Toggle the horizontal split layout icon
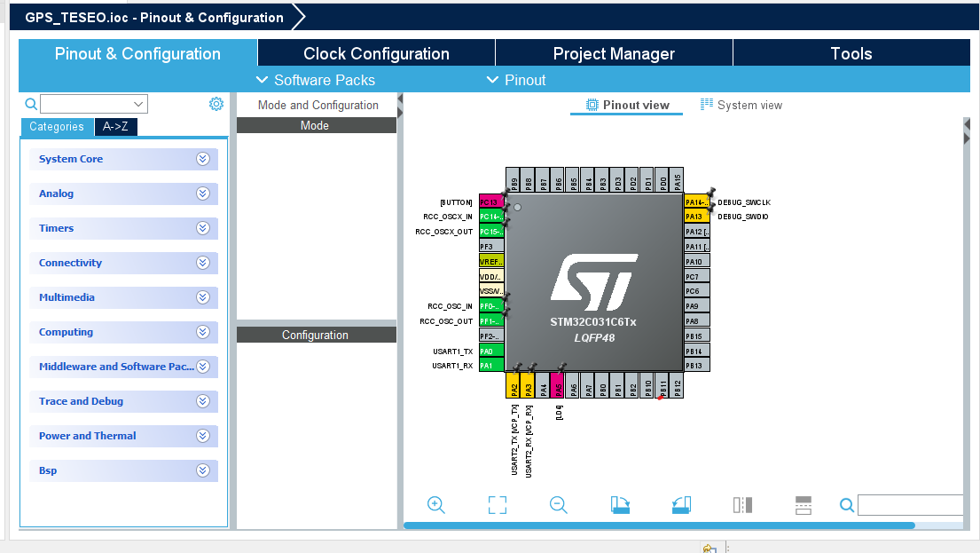The image size is (980, 553). click(804, 505)
